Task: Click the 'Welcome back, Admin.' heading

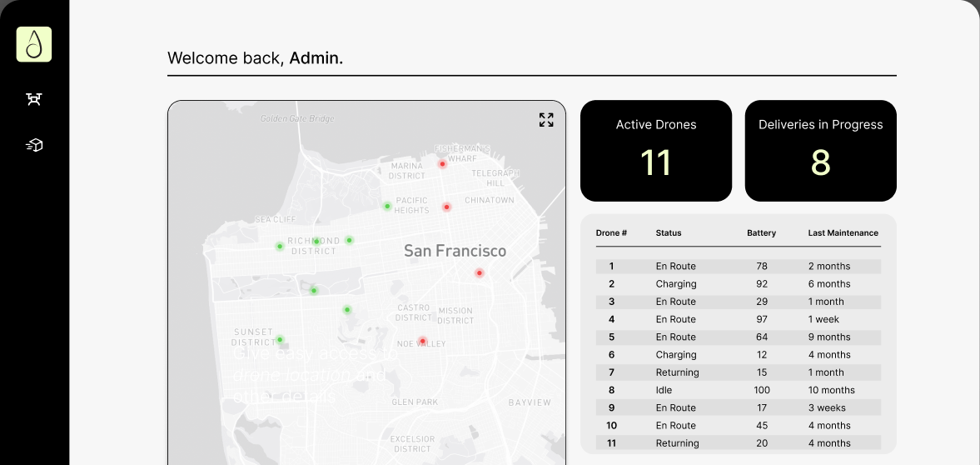Action: point(255,58)
